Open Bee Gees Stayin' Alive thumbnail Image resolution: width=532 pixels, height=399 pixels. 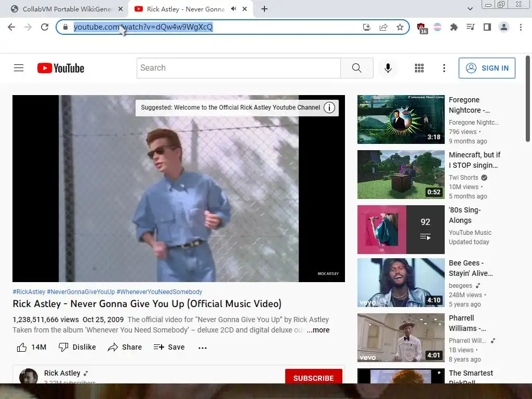(x=401, y=283)
